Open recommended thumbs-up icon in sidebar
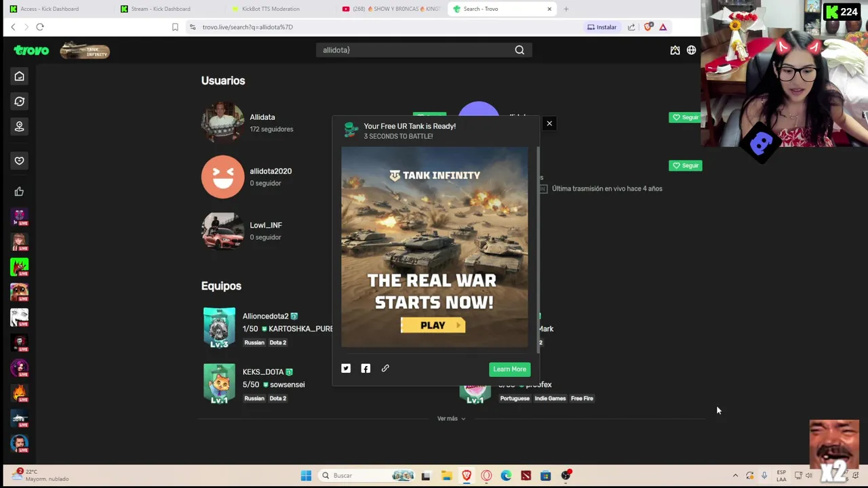The width and height of the screenshot is (868, 488). pyautogui.click(x=19, y=192)
